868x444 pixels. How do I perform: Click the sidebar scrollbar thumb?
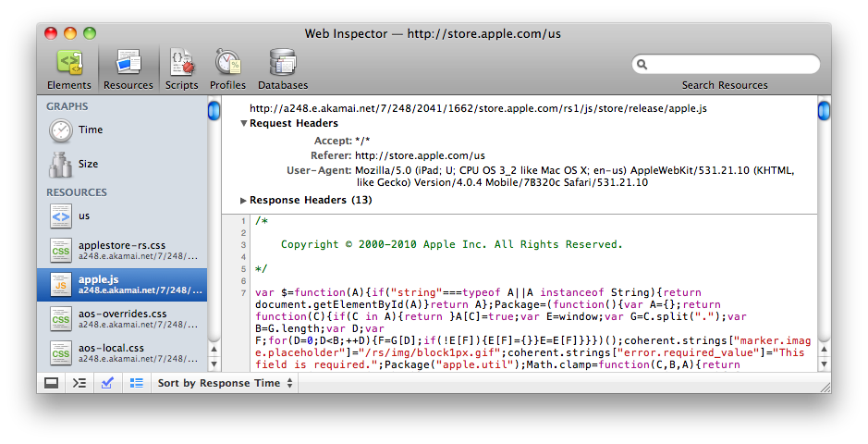(x=214, y=111)
